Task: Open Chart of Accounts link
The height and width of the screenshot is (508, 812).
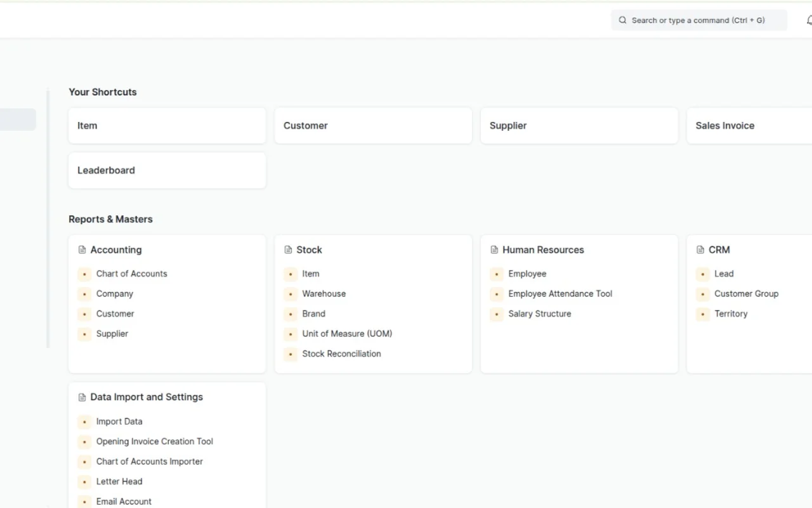Action: (x=131, y=274)
